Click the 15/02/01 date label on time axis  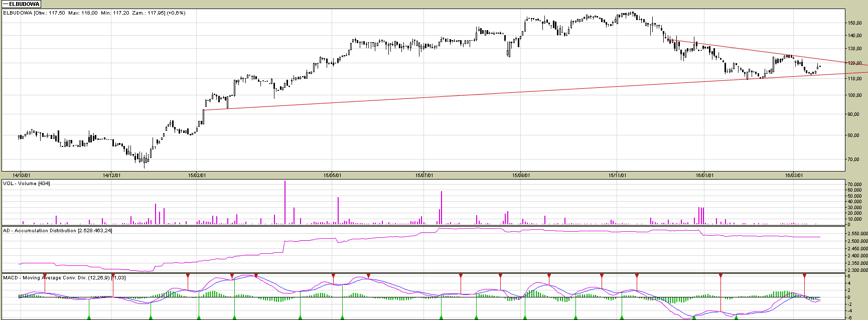pyautogui.click(x=197, y=176)
